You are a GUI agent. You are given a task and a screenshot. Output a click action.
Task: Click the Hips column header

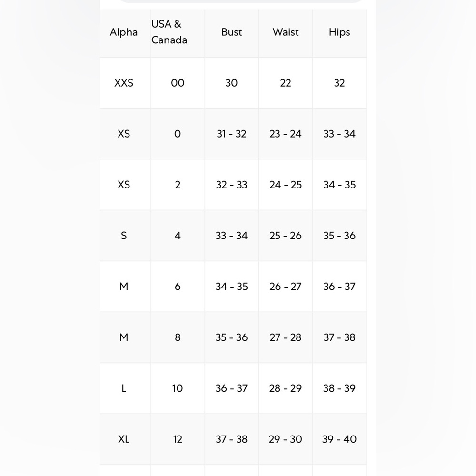click(339, 32)
